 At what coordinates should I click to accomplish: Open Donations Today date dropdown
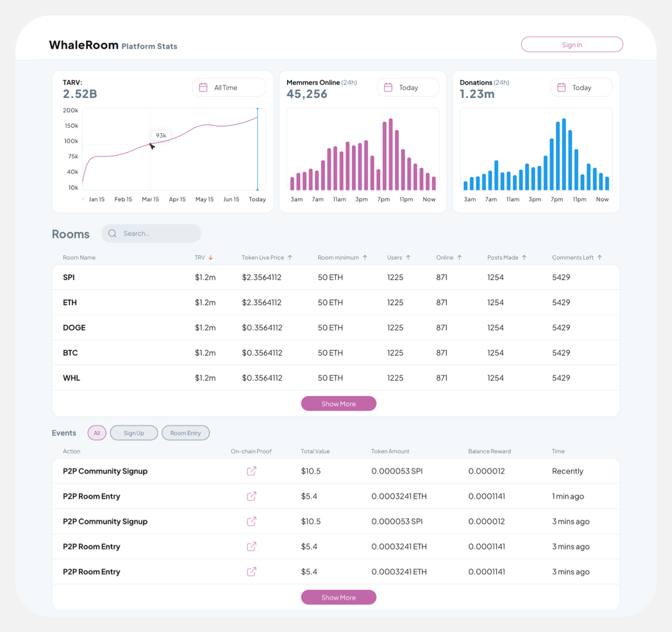(x=581, y=87)
